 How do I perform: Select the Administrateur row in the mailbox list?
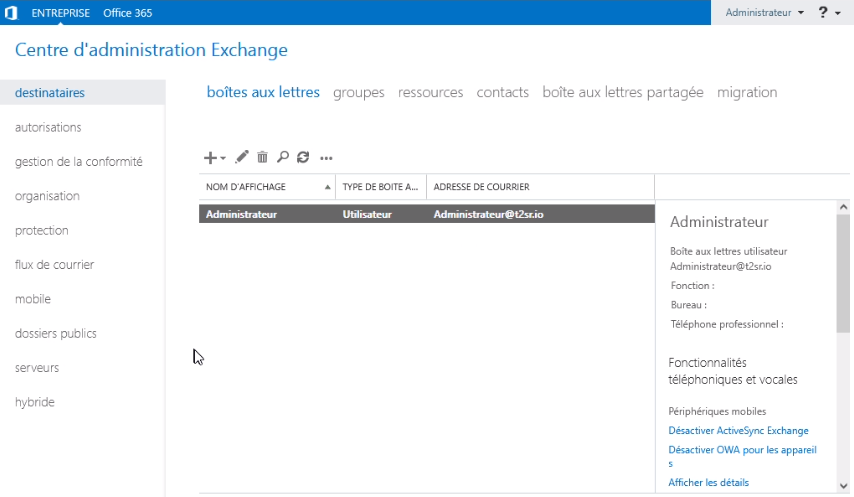[x=427, y=214]
